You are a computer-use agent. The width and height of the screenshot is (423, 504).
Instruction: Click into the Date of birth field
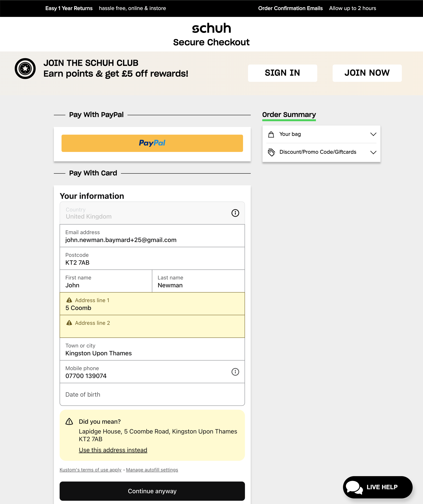point(152,395)
